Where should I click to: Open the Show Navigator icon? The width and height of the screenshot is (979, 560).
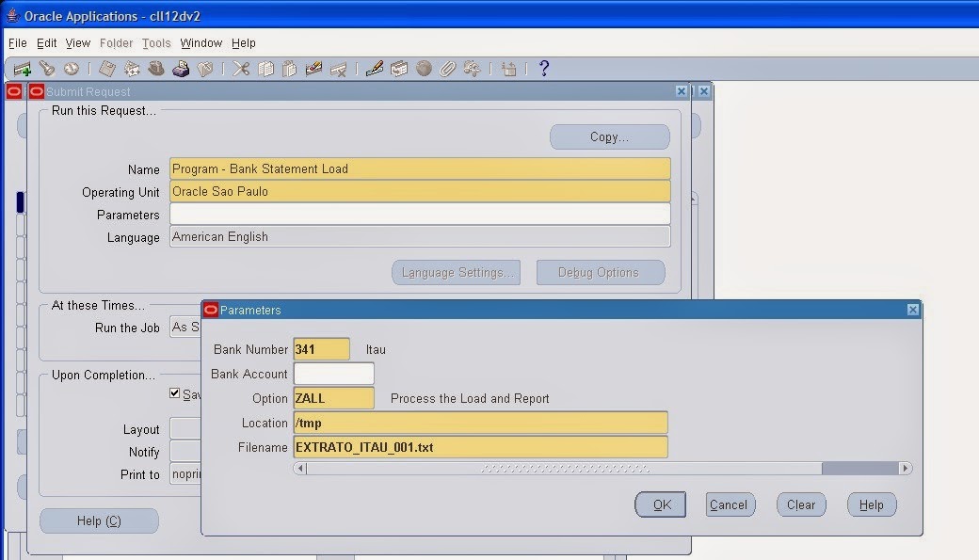(x=72, y=68)
